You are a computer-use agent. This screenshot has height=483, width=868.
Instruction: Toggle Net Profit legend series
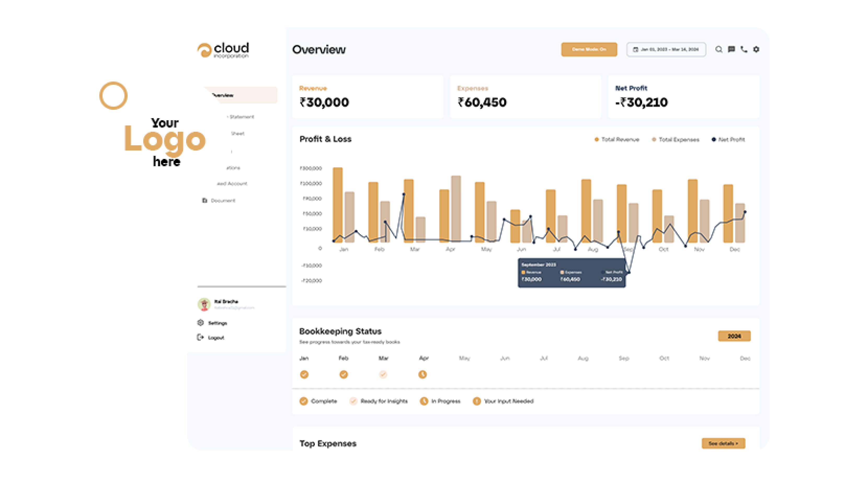[x=728, y=140]
